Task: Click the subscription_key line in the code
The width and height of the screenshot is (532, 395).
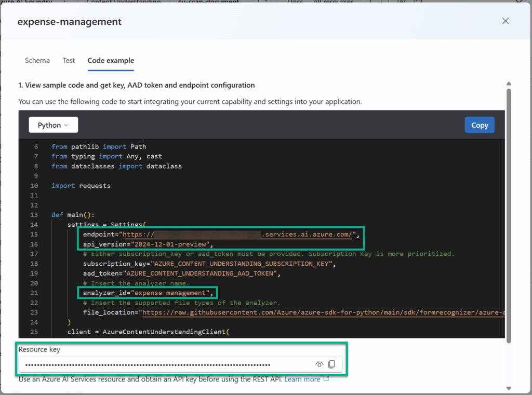Action: 209,264
